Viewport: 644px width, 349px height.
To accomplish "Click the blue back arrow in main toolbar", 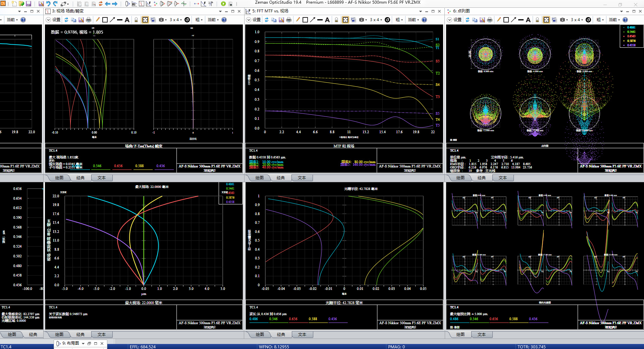I will (108, 4).
